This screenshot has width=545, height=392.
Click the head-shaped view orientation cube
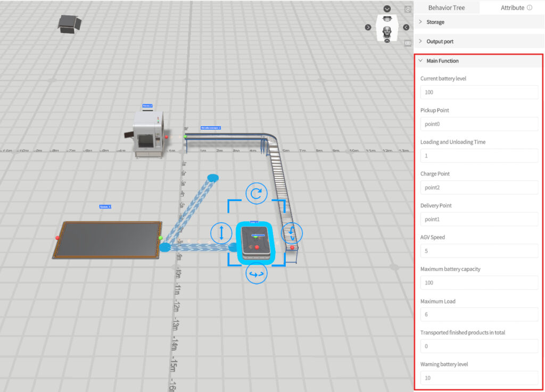click(387, 27)
